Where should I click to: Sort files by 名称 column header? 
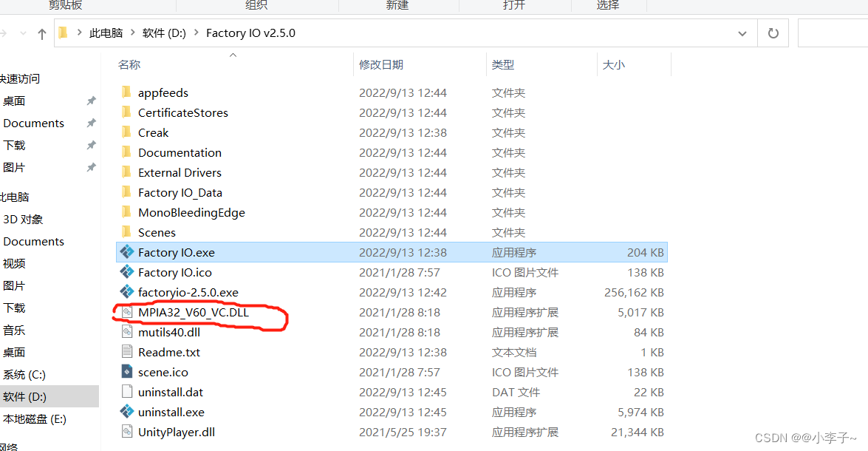point(129,65)
